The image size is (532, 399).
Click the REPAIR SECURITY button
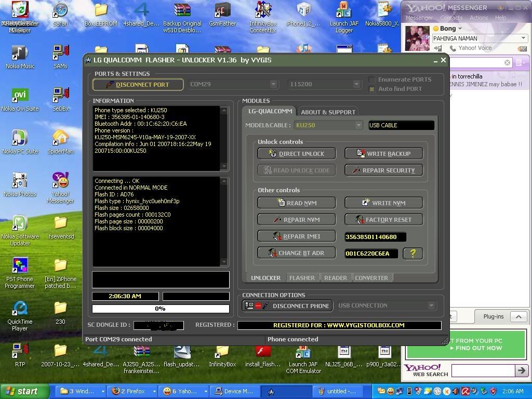(384, 170)
